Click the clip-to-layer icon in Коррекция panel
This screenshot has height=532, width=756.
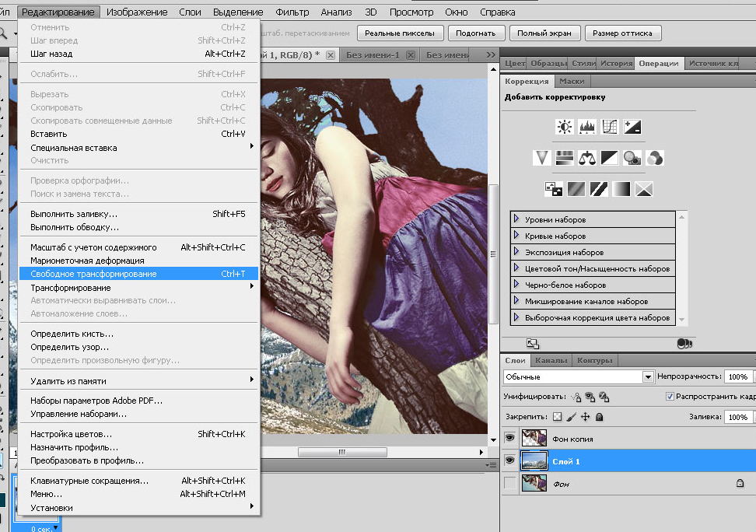point(684,344)
